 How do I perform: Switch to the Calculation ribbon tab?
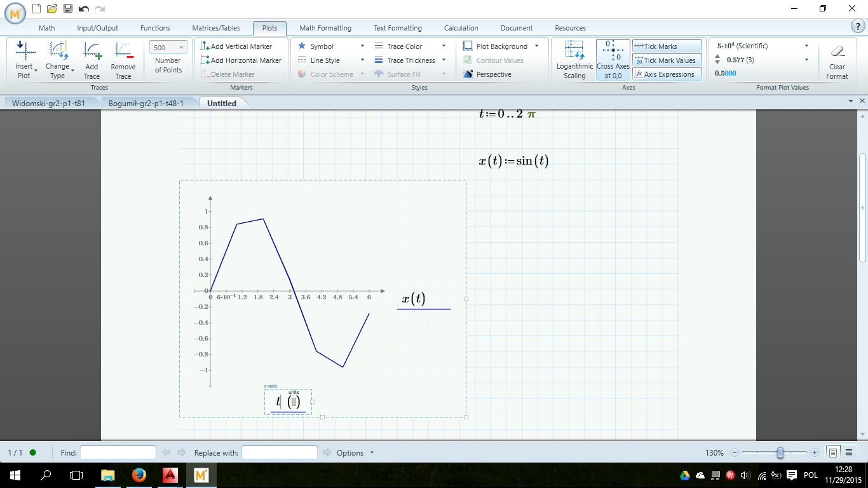click(x=461, y=28)
